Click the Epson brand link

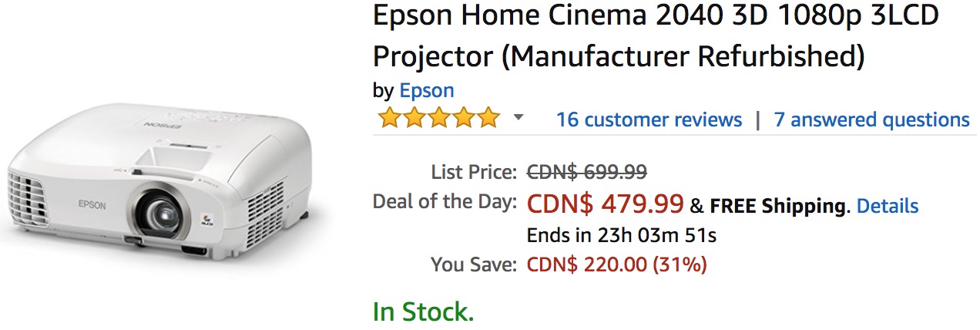[426, 90]
